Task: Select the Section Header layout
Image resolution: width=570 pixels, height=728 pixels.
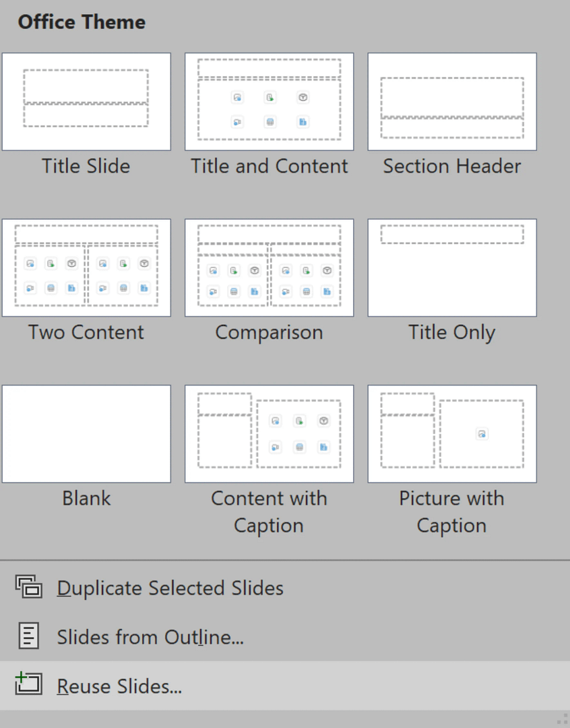Action: [451, 100]
